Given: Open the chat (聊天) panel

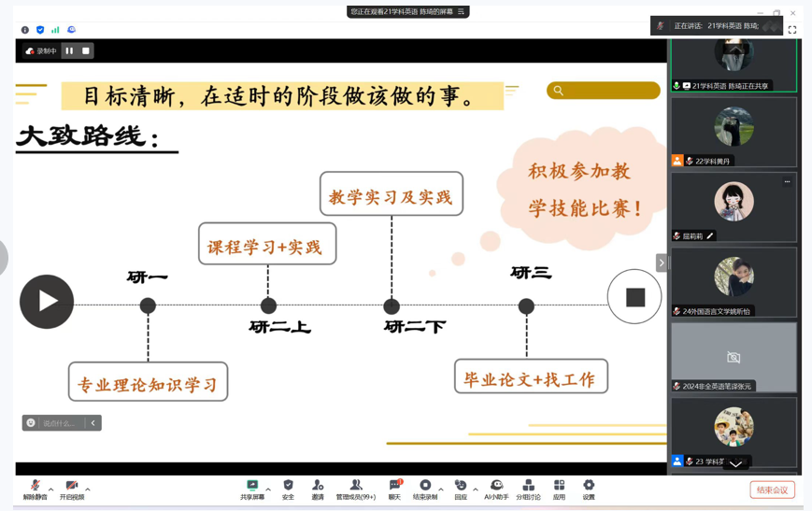Looking at the screenshot, I should 394,489.
